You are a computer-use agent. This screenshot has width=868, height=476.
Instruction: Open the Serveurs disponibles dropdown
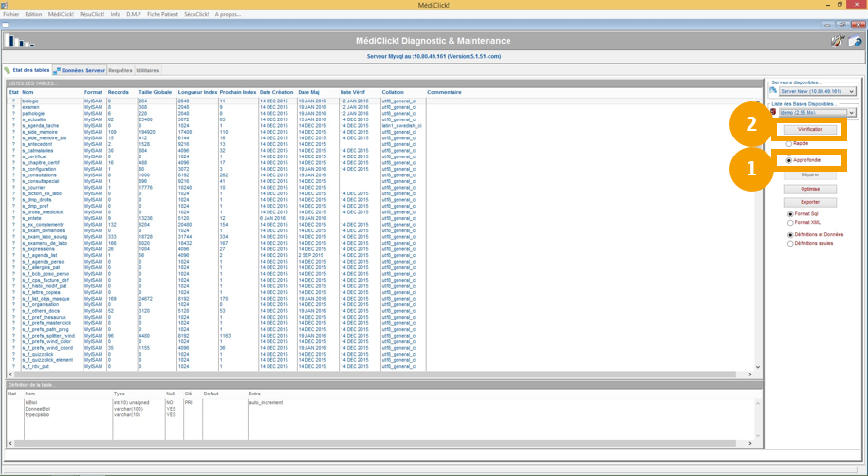coord(852,92)
